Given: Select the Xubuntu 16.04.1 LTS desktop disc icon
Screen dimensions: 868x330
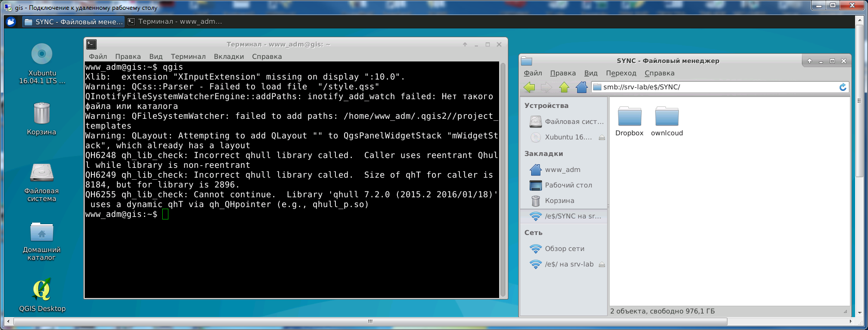Looking at the screenshot, I should point(42,64).
